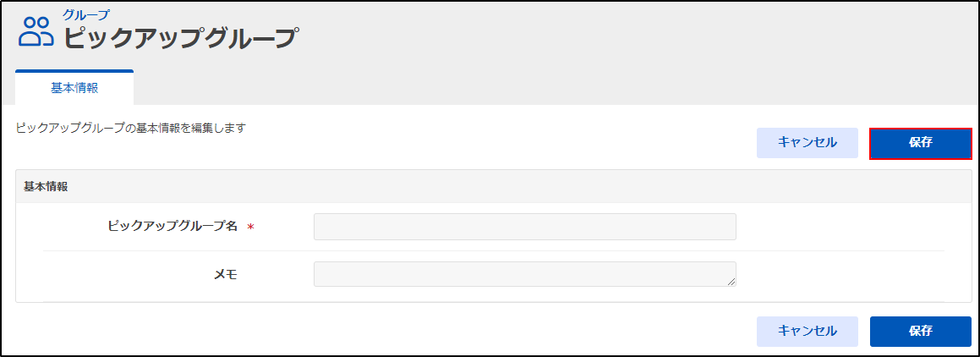The height and width of the screenshot is (357, 980).
Task: Click the blue bar atop 基本情報 tab
Action: pyautogui.click(x=74, y=71)
